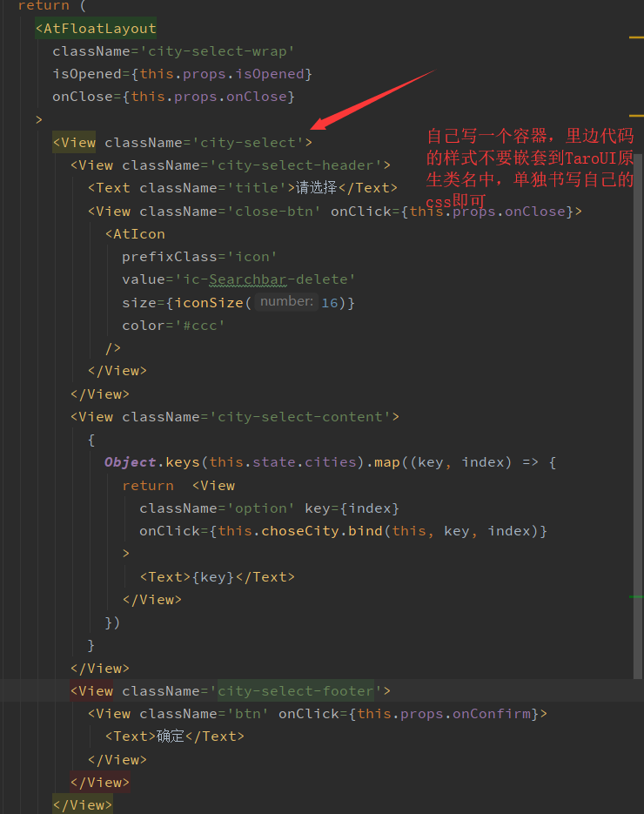Select the '#ccc' color value
This screenshot has height=814, width=644.
point(200,326)
